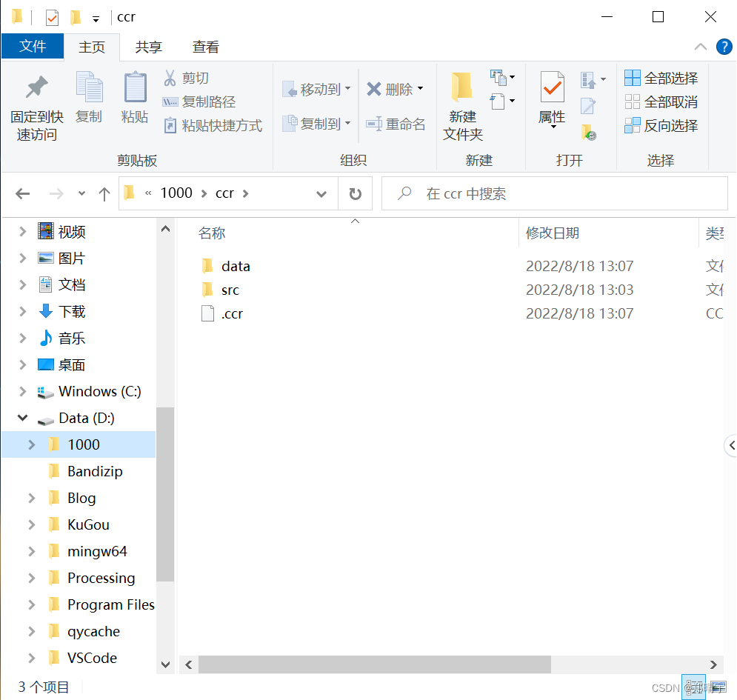
Task: Expand the Windows (C:) drive
Action: (x=21, y=391)
